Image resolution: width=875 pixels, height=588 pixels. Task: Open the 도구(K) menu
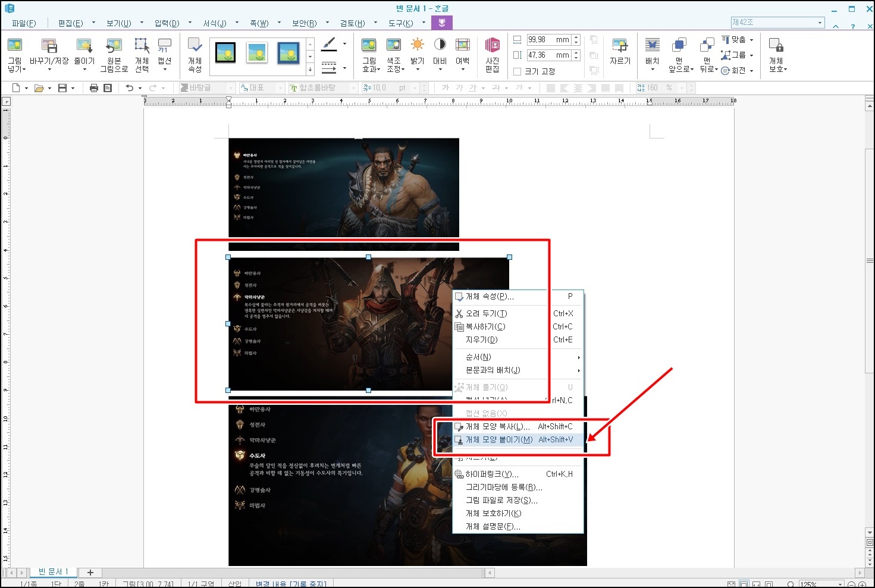(401, 23)
